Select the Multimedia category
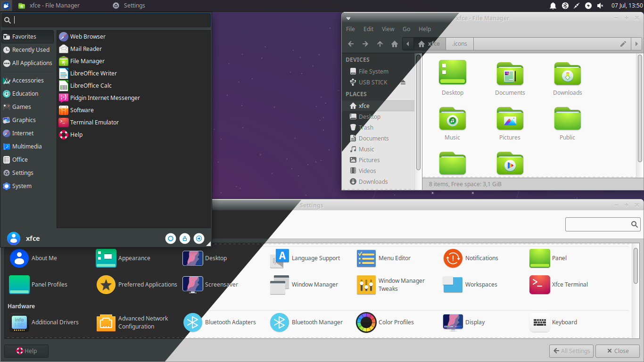Screen dimensions: 644x362 coord(28,147)
